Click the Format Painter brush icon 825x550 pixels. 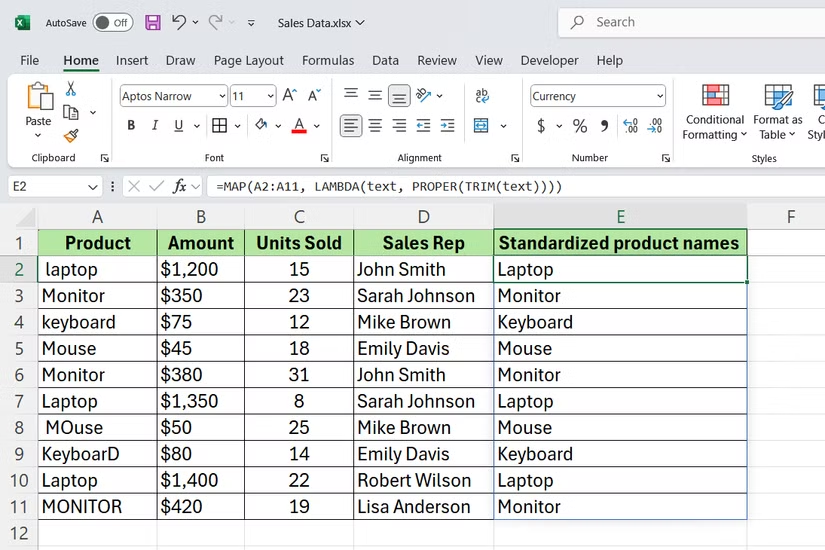(x=71, y=136)
